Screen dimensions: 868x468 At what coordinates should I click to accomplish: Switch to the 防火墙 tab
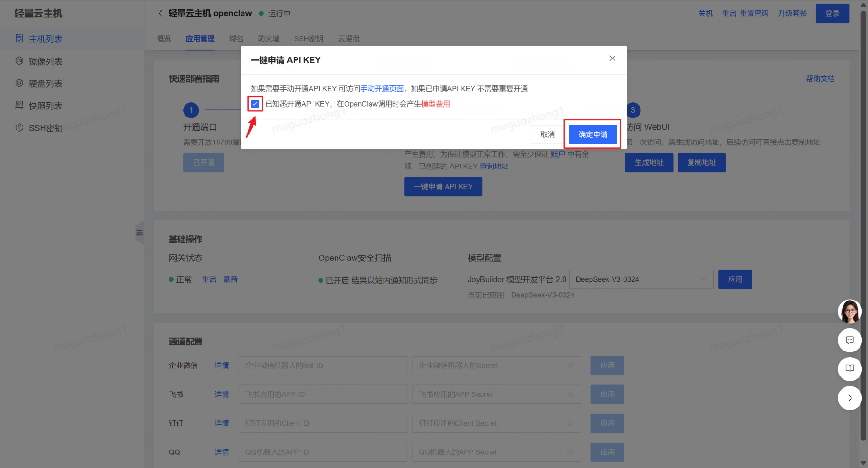click(269, 39)
